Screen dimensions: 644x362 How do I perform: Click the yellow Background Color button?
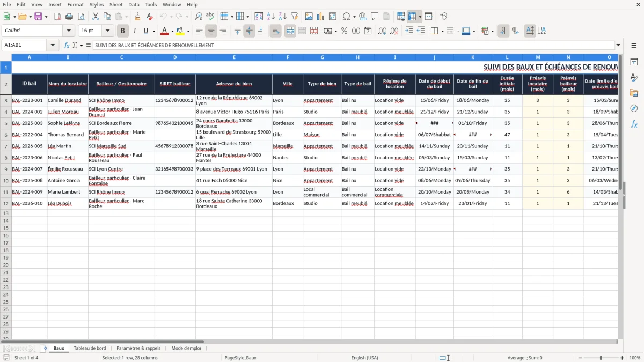click(x=180, y=31)
